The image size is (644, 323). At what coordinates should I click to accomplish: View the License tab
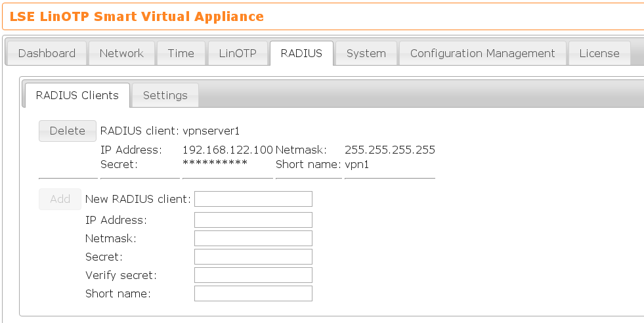point(599,53)
